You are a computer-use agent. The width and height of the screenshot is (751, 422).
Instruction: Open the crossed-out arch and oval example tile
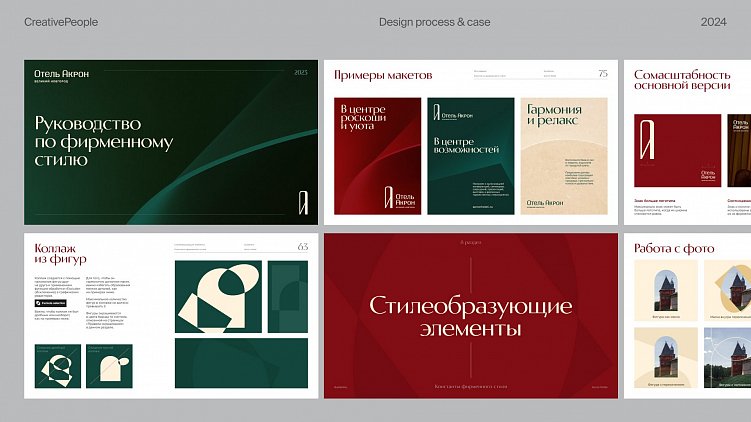click(109, 366)
